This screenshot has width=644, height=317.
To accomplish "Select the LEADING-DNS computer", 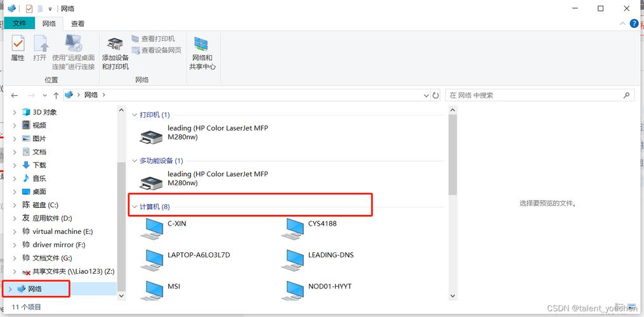I will [x=294, y=257].
